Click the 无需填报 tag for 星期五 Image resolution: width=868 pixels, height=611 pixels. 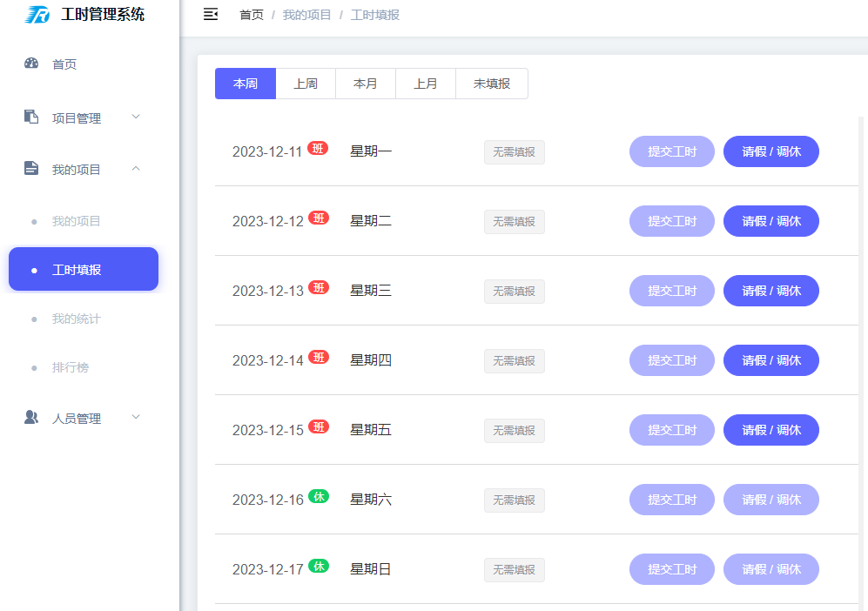point(514,430)
